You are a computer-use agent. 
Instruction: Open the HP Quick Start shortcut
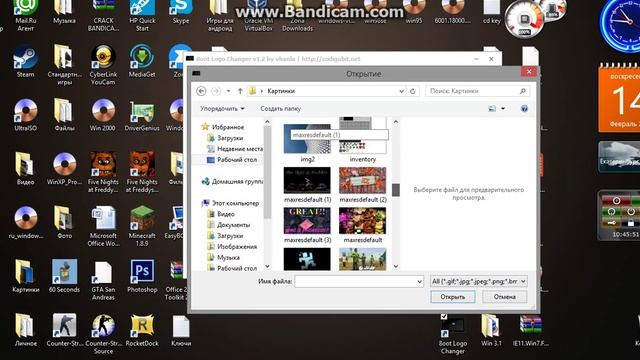142,16
